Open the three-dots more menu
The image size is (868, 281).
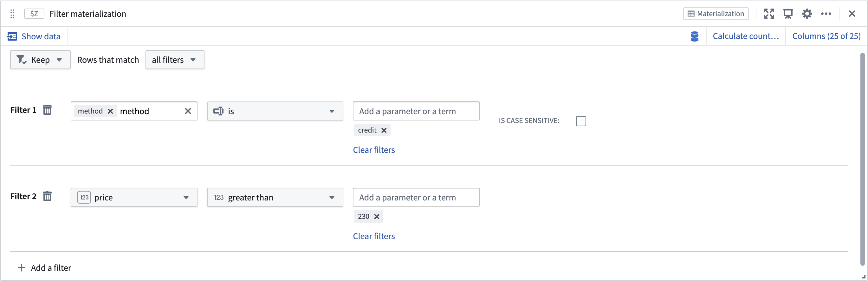826,14
